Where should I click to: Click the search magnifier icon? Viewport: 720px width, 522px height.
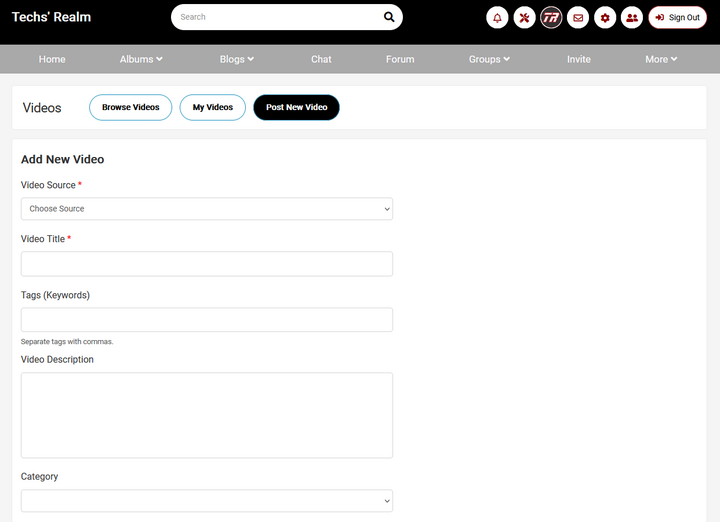click(389, 17)
